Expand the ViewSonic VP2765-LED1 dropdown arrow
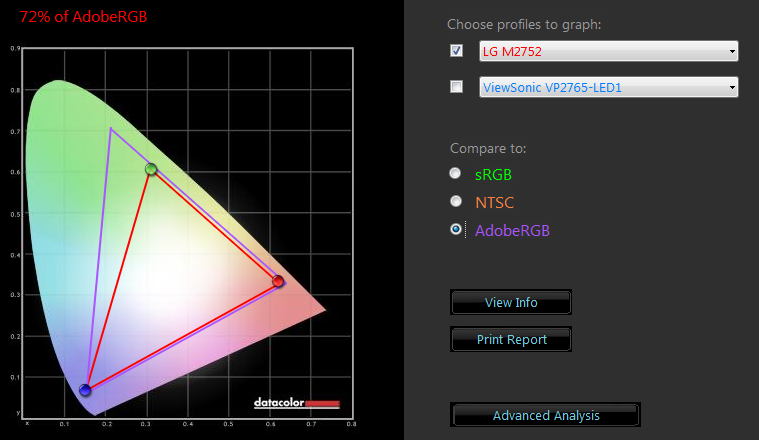This screenshot has height=440, width=759. click(x=732, y=87)
